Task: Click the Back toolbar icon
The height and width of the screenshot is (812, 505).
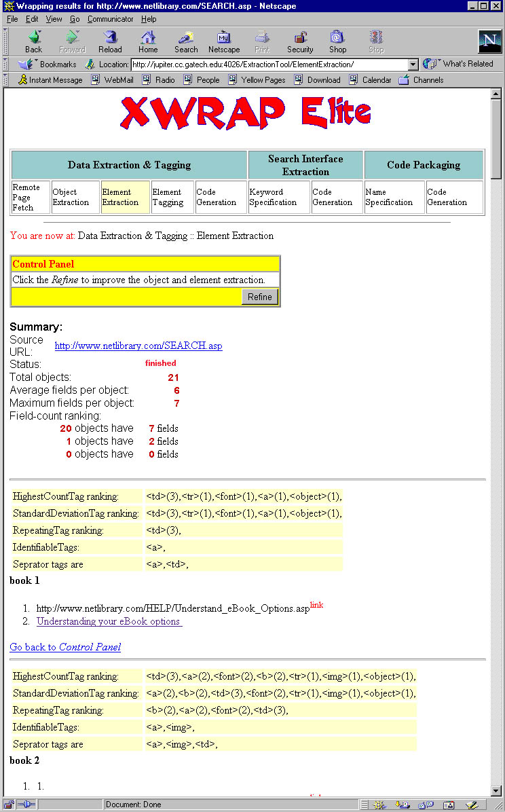Action: click(x=33, y=39)
